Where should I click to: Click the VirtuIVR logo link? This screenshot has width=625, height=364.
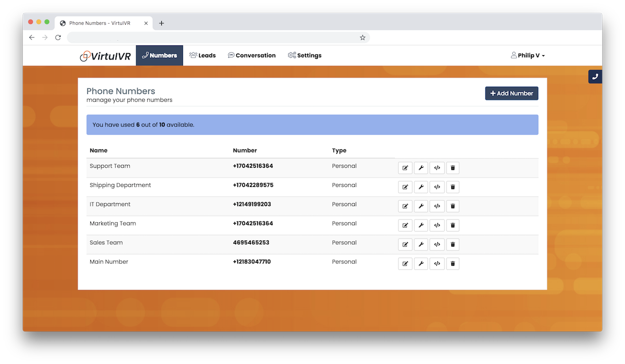(x=105, y=56)
